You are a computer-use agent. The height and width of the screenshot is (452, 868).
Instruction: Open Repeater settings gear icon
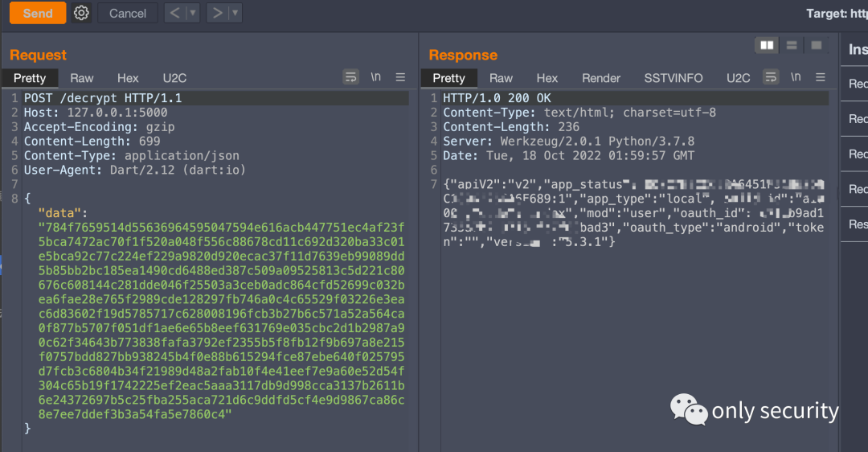tap(81, 13)
